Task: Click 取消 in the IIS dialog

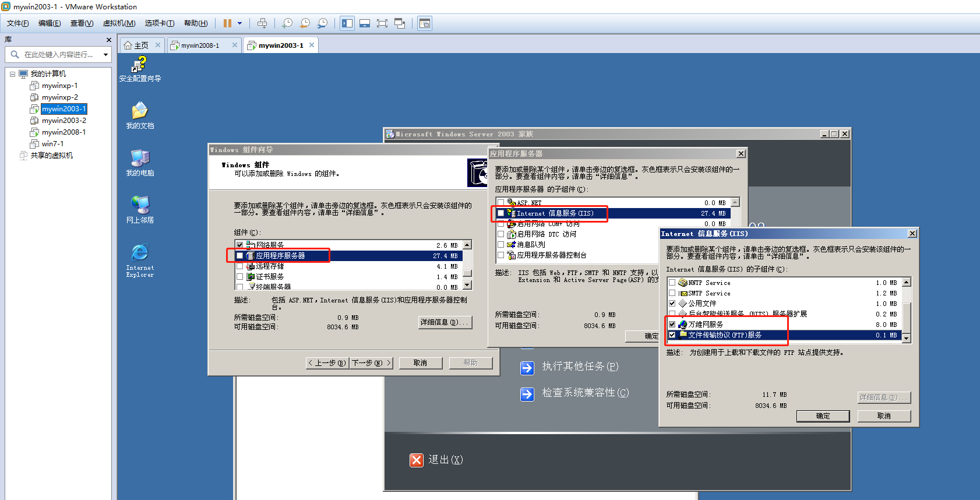Action: click(x=884, y=416)
